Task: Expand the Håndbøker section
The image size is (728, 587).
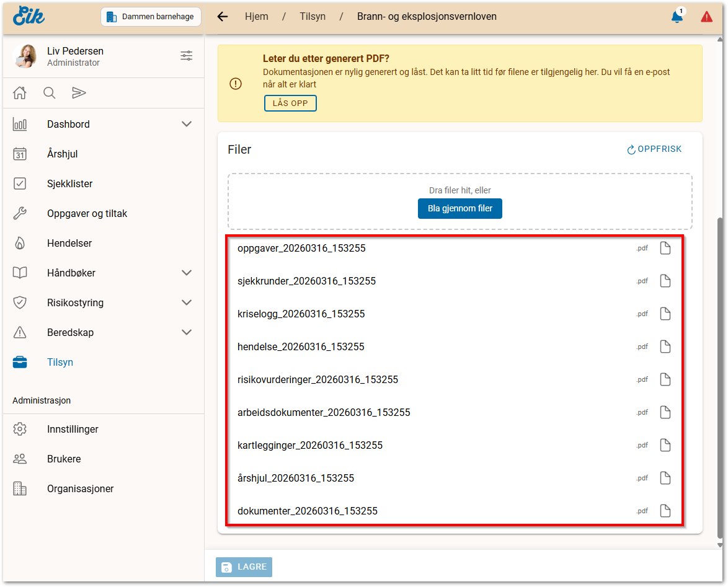Action: [186, 273]
